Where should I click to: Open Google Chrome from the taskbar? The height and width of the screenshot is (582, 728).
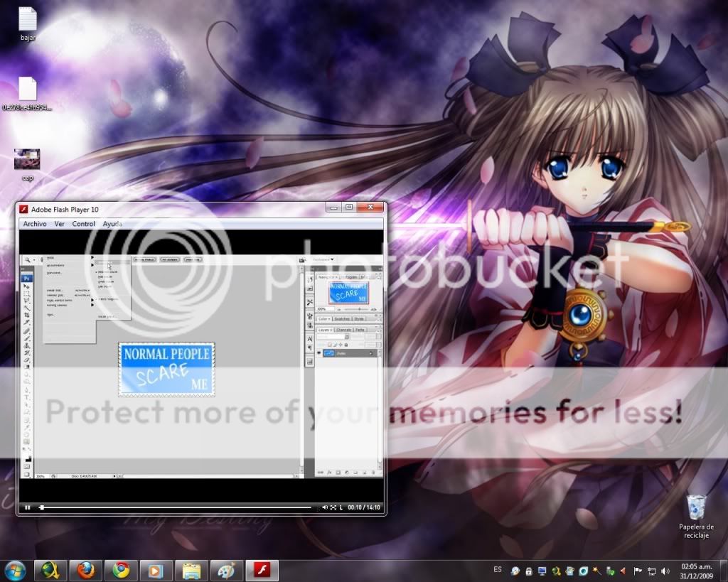click(x=121, y=571)
